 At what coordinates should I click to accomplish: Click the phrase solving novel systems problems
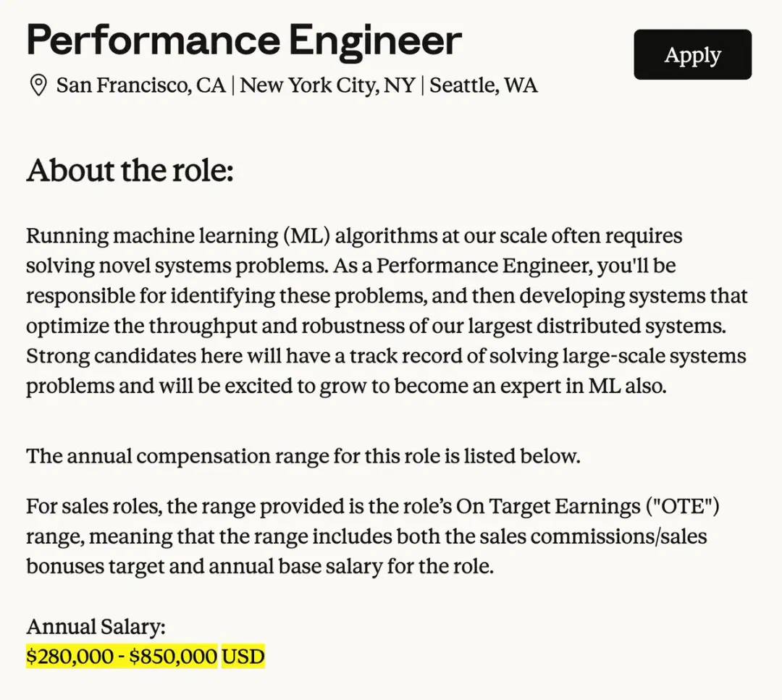(x=177, y=266)
